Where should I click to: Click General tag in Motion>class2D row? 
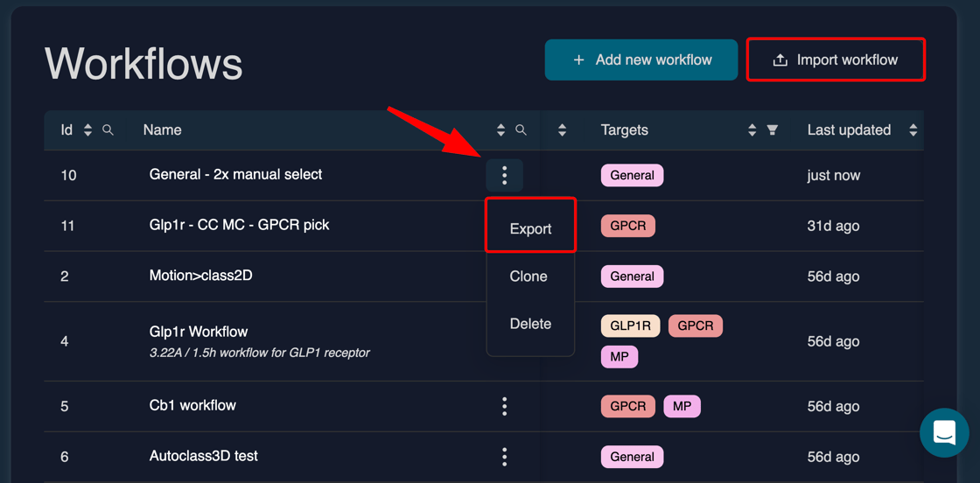coord(632,276)
